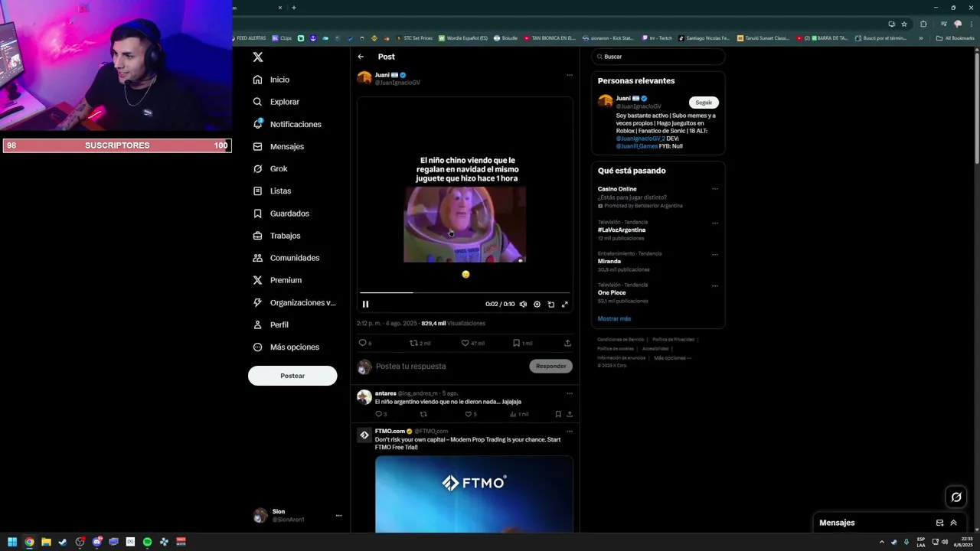Open a new browser tab
The height and width of the screenshot is (551, 980).
294,8
